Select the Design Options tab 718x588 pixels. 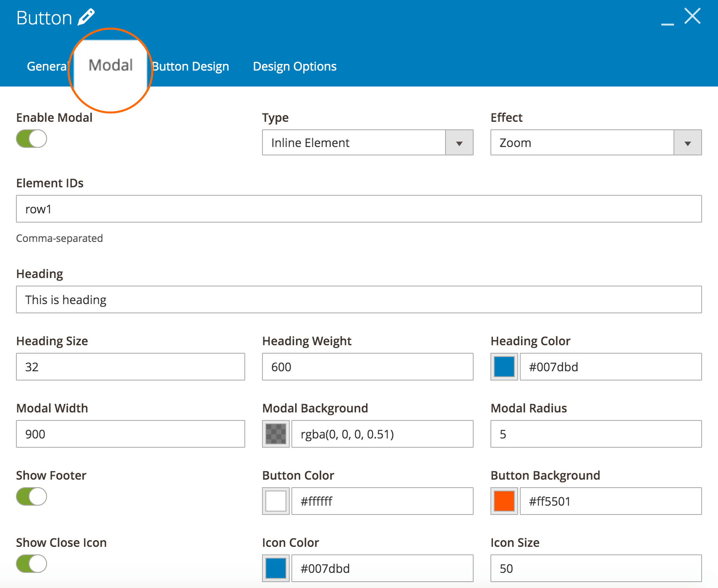pyautogui.click(x=294, y=66)
